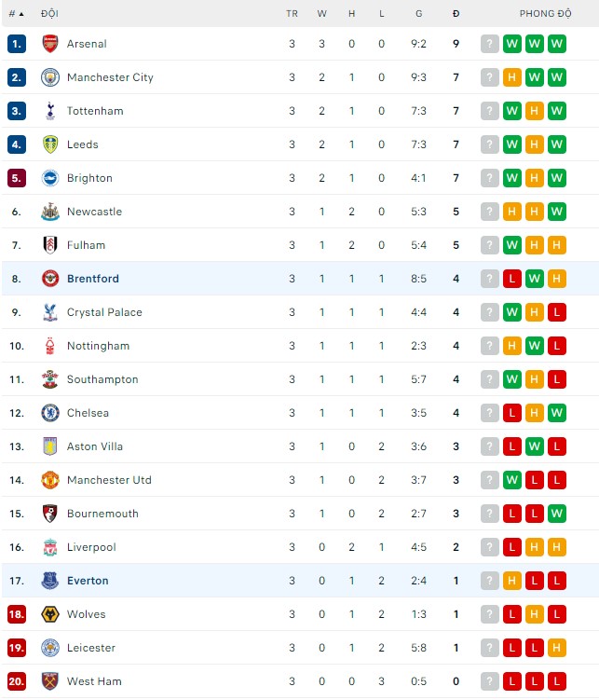Click Arsenal's question mark next-match badge
599x700 pixels.
(x=490, y=44)
